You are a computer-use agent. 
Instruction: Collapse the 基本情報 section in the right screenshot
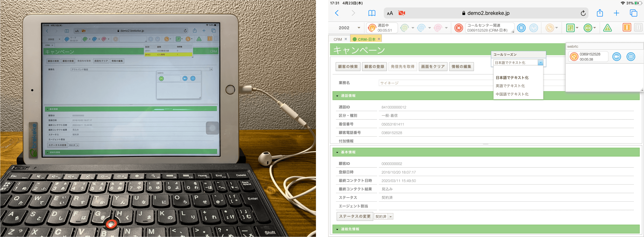point(337,152)
